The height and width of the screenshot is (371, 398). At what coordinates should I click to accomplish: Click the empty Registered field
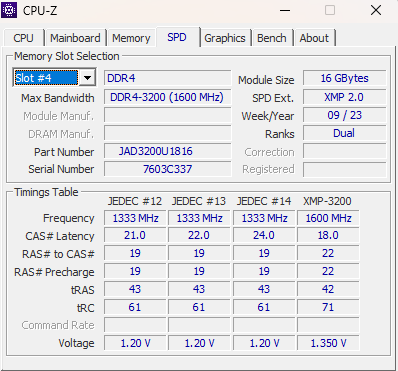click(344, 169)
